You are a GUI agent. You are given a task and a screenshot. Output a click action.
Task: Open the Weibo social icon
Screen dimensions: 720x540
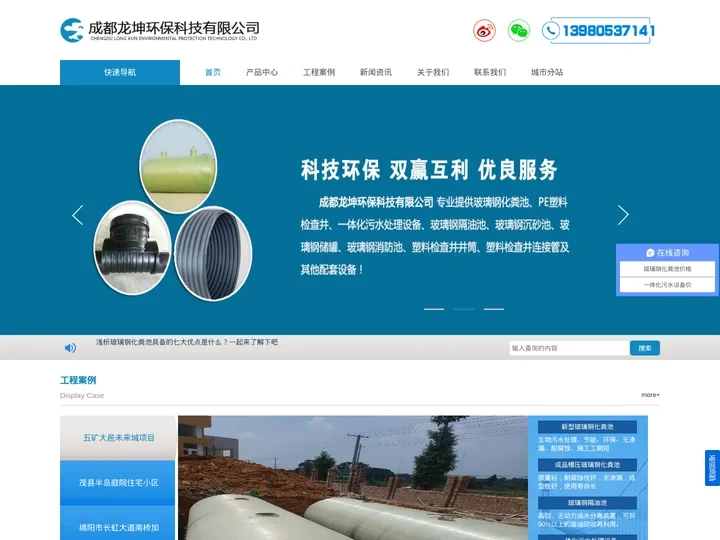click(x=484, y=31)
